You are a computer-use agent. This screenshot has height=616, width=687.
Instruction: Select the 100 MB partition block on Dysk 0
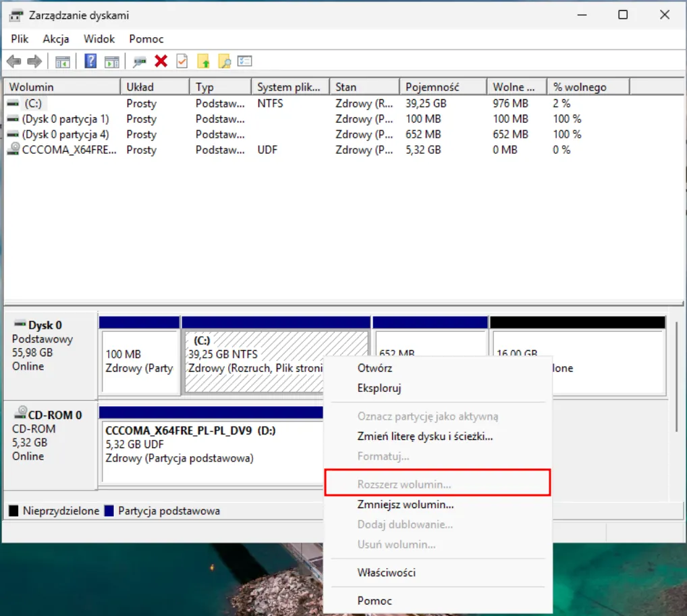(x=139, y=361)
